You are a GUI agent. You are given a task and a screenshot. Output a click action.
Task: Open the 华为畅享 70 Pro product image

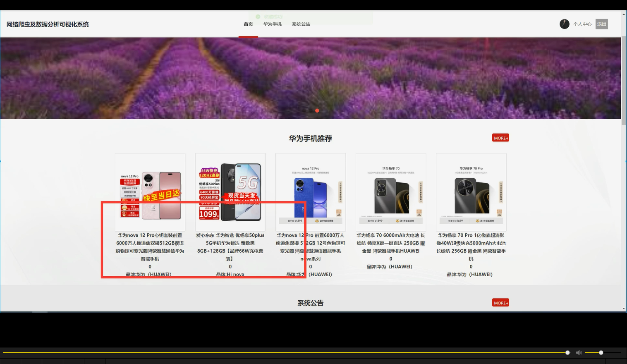click(x=471, y=192)
